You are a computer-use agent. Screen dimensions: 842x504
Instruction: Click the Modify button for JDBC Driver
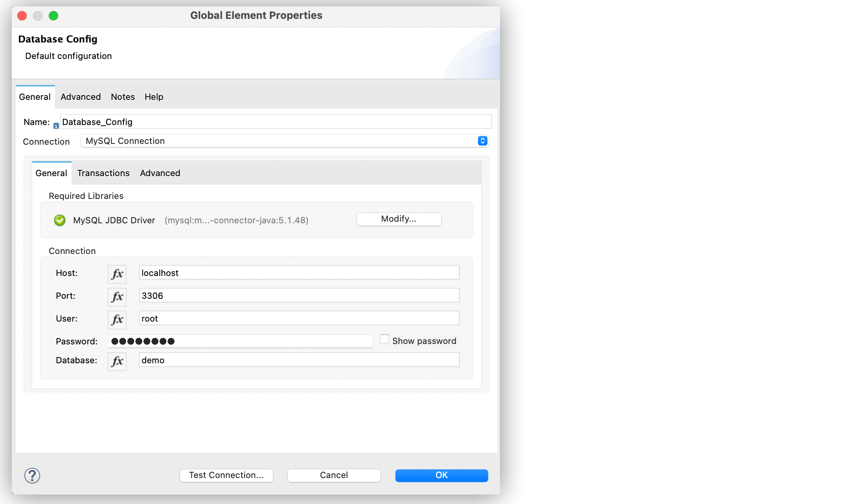(398, 219)
